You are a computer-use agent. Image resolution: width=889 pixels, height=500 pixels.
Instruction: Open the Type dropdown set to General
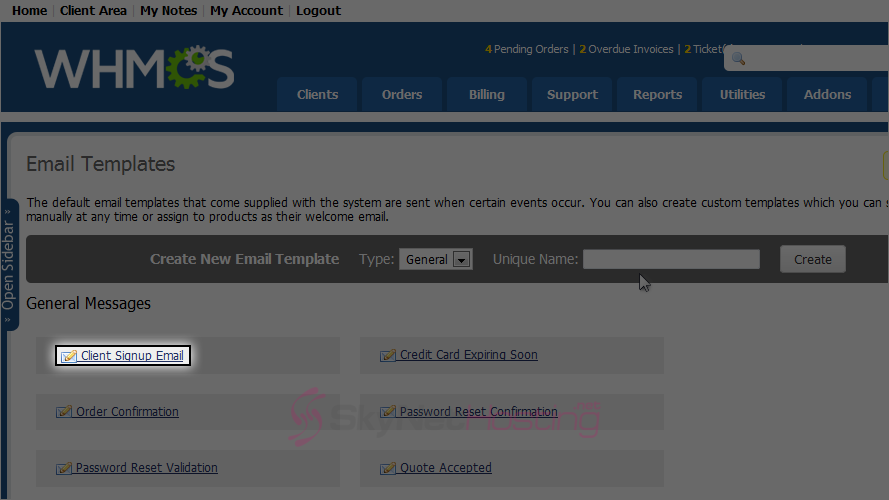point(435,259)
